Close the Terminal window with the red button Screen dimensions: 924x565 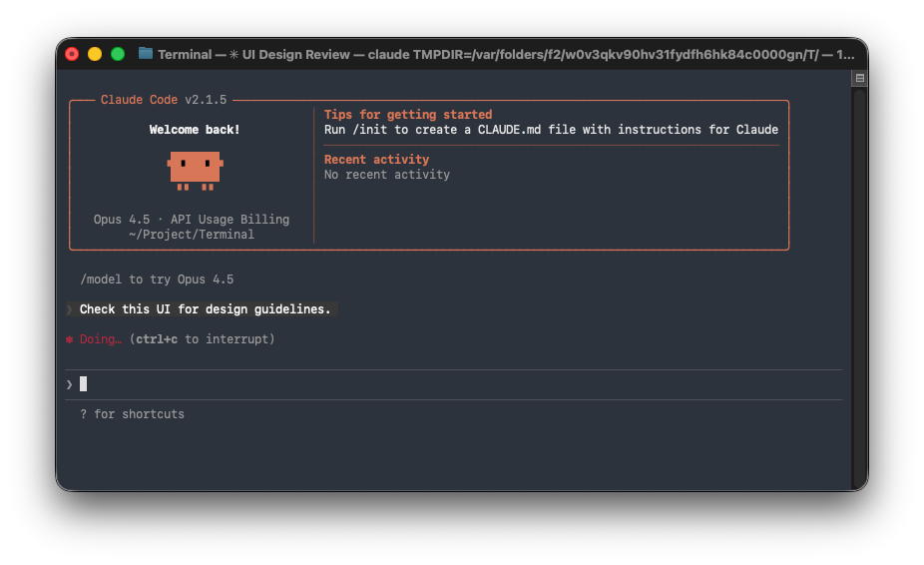[72, 54]
